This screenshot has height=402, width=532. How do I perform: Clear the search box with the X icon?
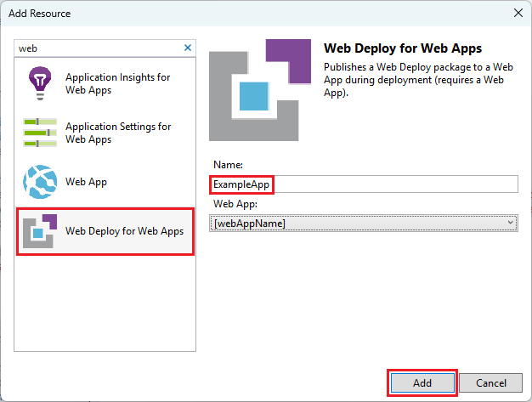pos(188,48)
